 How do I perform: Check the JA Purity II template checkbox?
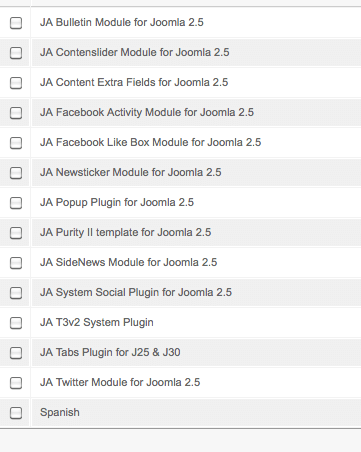16,233
